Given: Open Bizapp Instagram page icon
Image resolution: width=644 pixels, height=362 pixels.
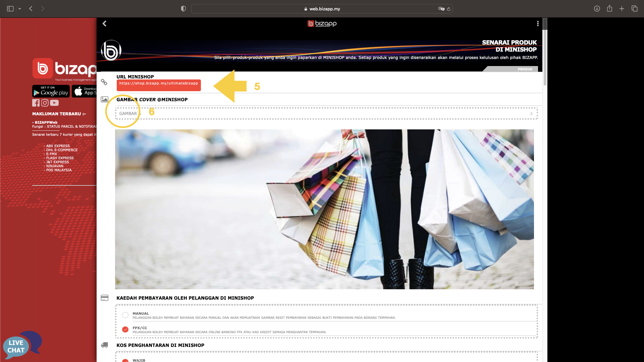Looking at the screenshot, I should (x=45, y=103).
